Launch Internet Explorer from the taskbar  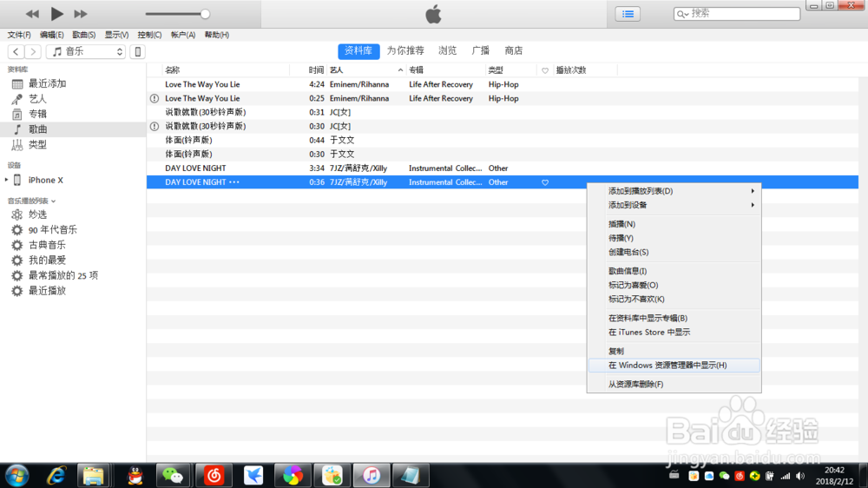click(x=56, y=476)
